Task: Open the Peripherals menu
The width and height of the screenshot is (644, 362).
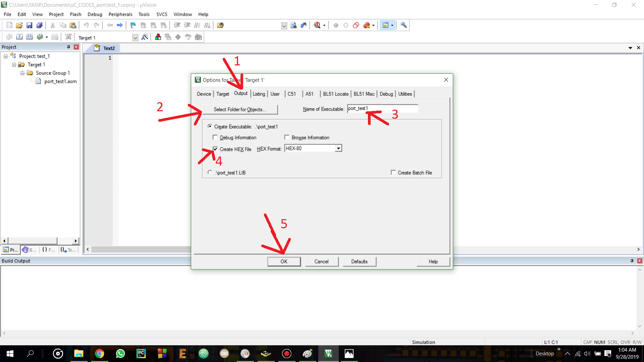Action: (x=120, y=14)
